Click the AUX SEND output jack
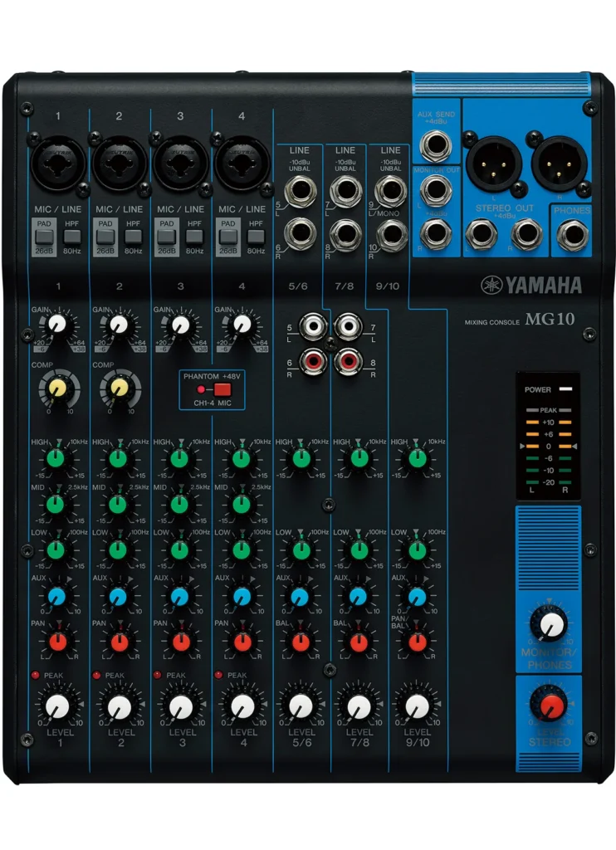The height and width of the screenshot is (850, 616). tap(436, 145)
